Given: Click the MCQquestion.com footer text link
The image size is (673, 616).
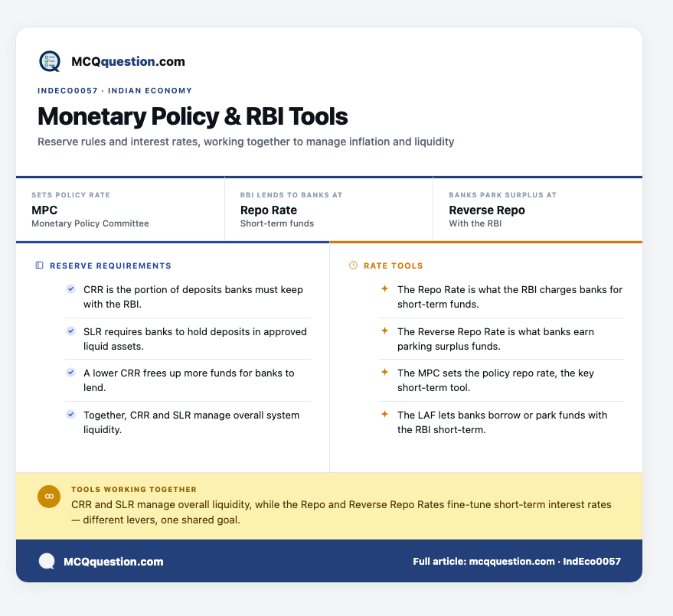Looking at the screenshot, I should click(113, 562).
